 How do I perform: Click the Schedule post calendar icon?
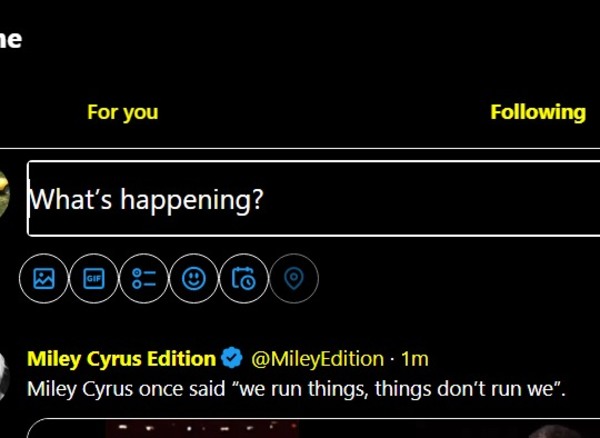click(244, 279)
